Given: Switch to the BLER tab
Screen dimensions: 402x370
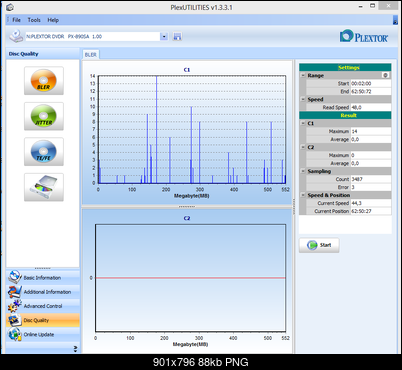Looking at the screenshot, I should click(x=90, y=55).
